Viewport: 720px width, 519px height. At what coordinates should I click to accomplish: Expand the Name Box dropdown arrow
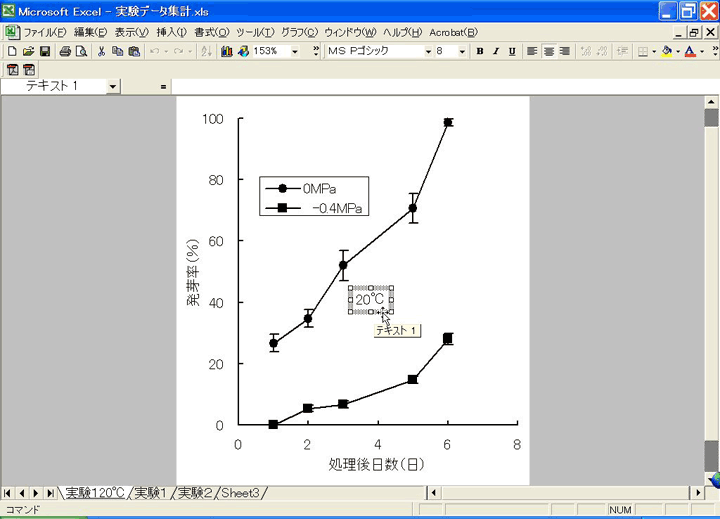coord(112,87)
